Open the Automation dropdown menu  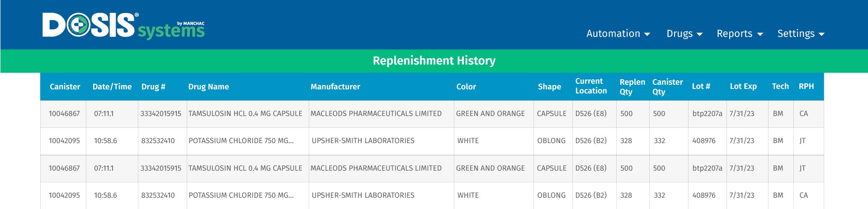618,34
